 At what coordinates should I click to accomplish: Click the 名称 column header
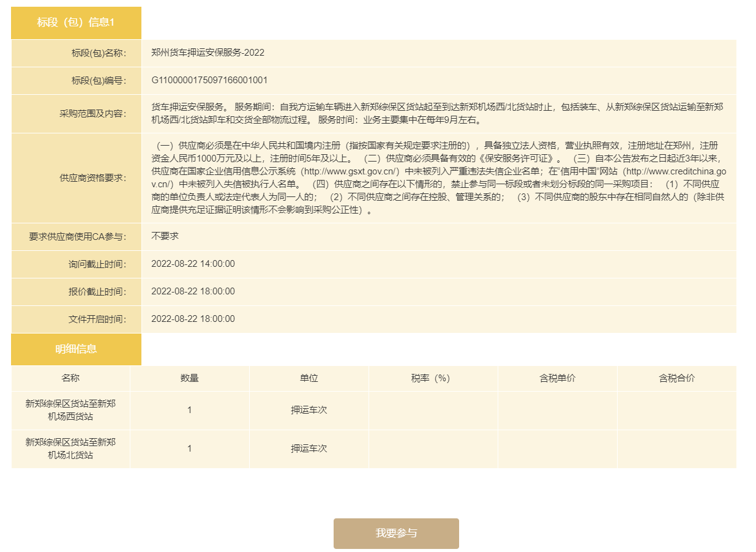pos(70,378)
